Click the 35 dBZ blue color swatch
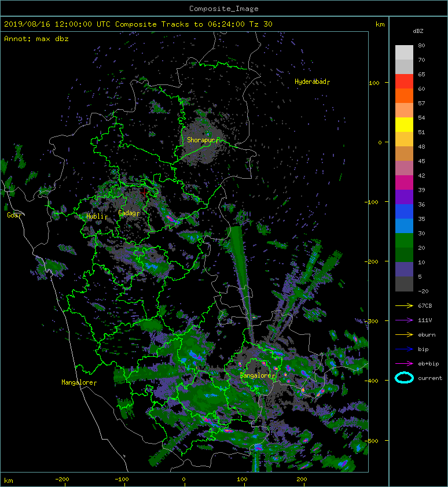Image resolution: width=448 pixels, height=487 pixels. pyautogui.click(x=404, y=226)
